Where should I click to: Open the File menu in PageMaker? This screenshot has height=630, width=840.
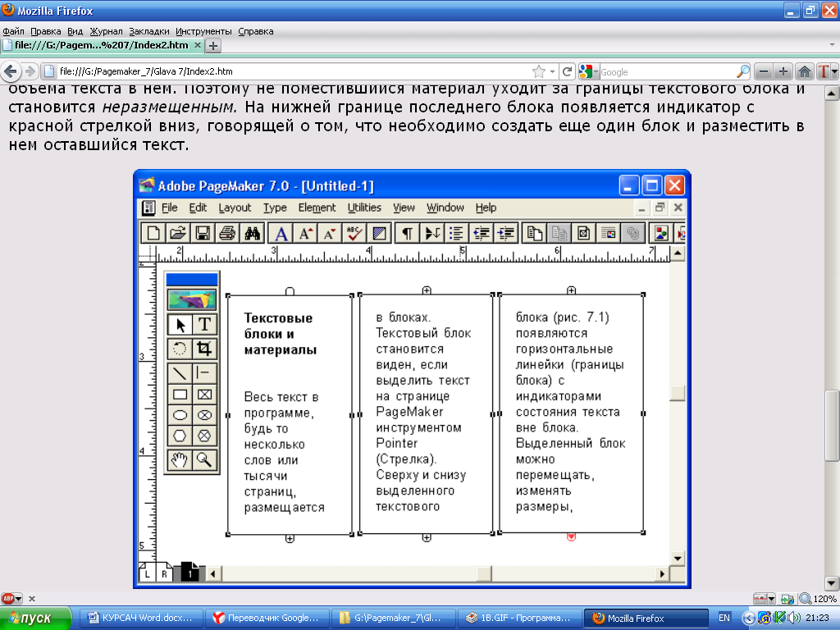(169, 208)
